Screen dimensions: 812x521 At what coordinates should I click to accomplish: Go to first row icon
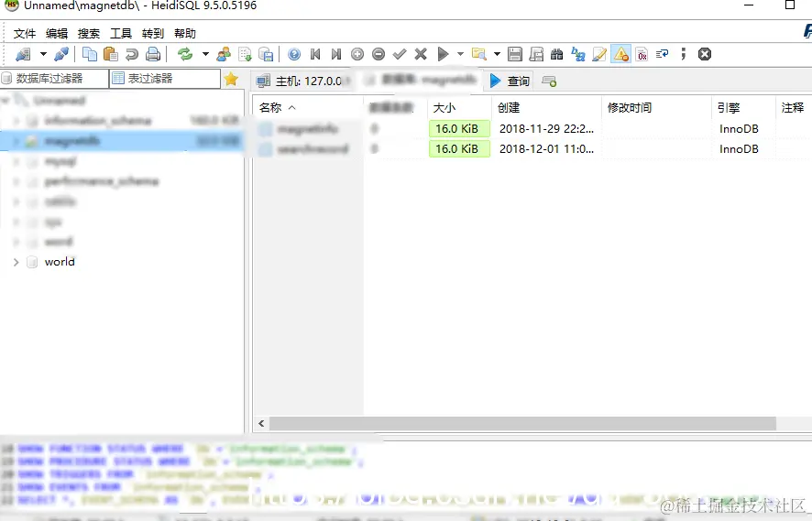click(x=315, y=54)
